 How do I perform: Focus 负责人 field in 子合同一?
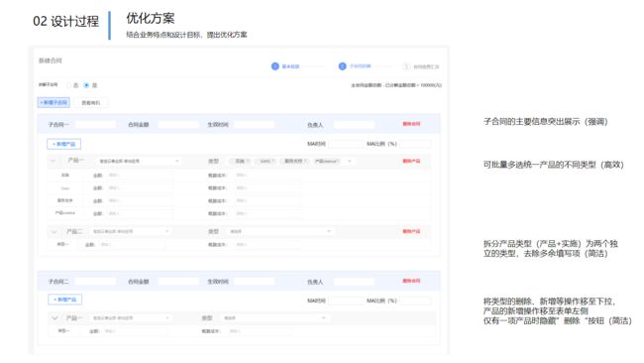(354, 124)
